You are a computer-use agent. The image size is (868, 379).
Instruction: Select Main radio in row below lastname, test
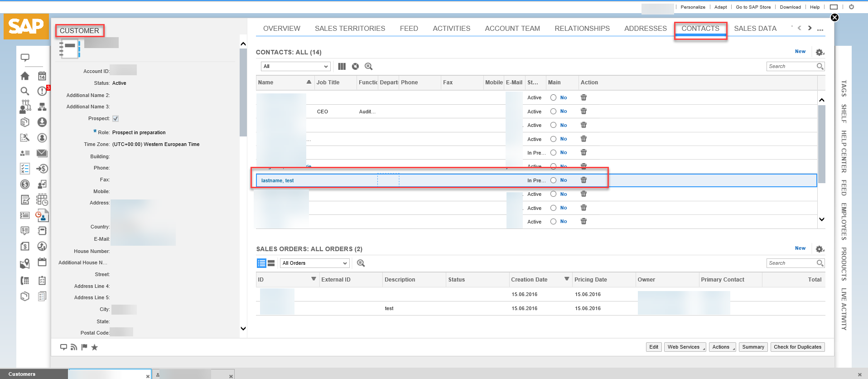tap(553, 194)
